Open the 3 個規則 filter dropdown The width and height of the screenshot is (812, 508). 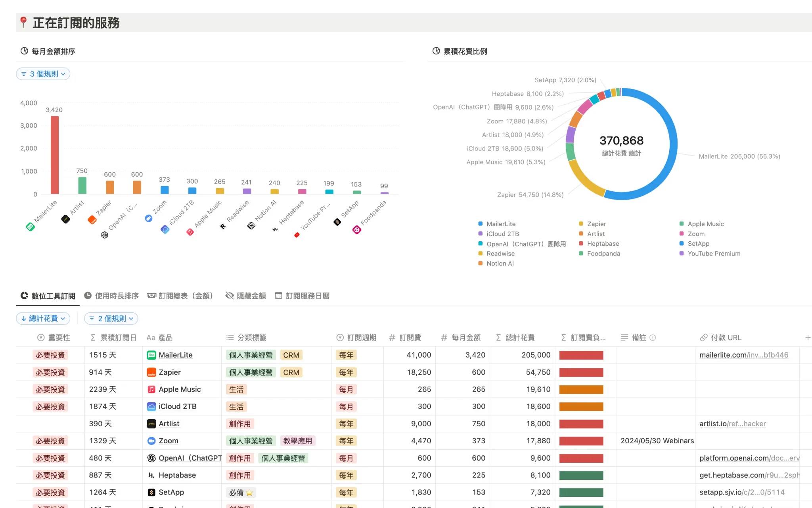(x=43, y=74)
